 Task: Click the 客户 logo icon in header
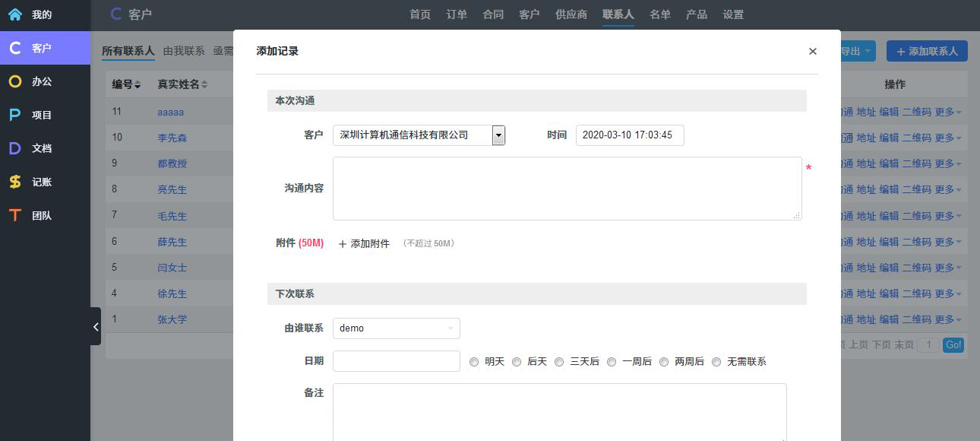[115, 14]
